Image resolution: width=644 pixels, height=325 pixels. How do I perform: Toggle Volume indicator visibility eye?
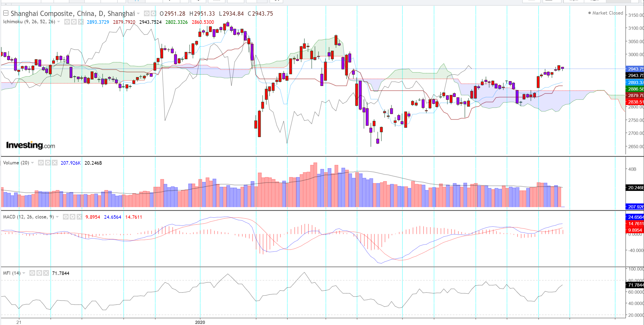coord(41,163)
